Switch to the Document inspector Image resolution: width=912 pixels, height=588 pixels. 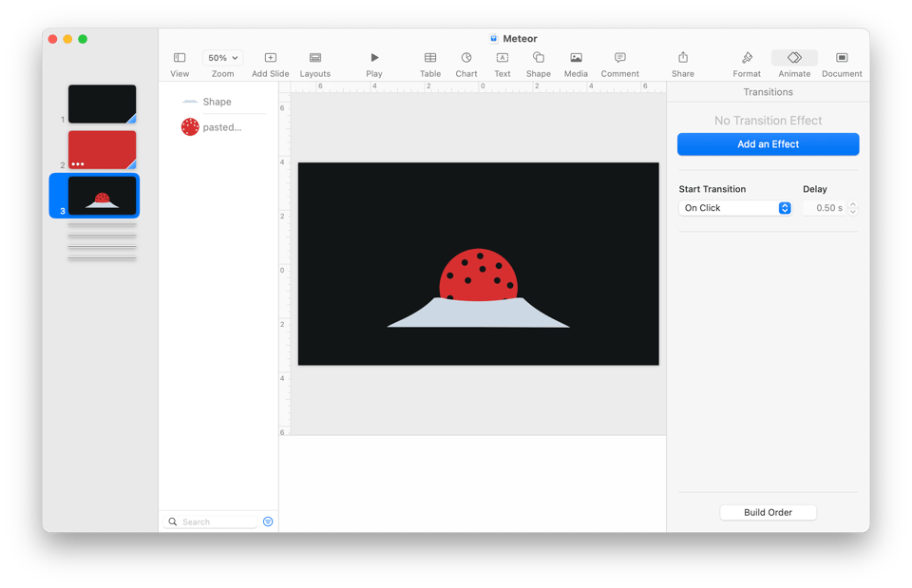(x=842, y=59)
